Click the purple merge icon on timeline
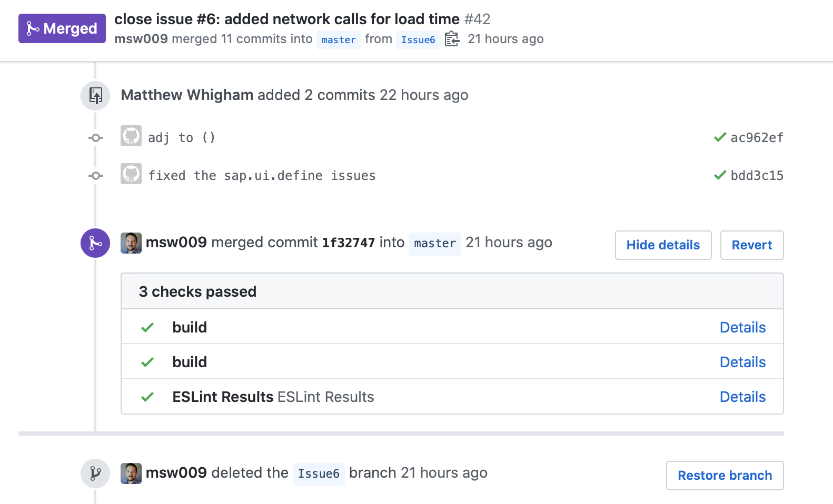This screenshot has width=833, height=504. point(95,243)
